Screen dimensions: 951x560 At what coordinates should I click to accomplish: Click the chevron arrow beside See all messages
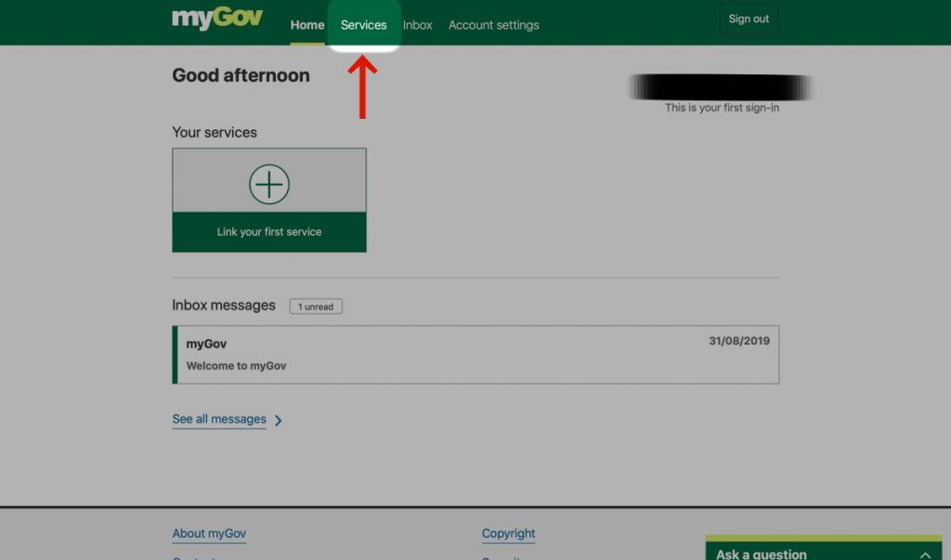[x=279, y=421]
